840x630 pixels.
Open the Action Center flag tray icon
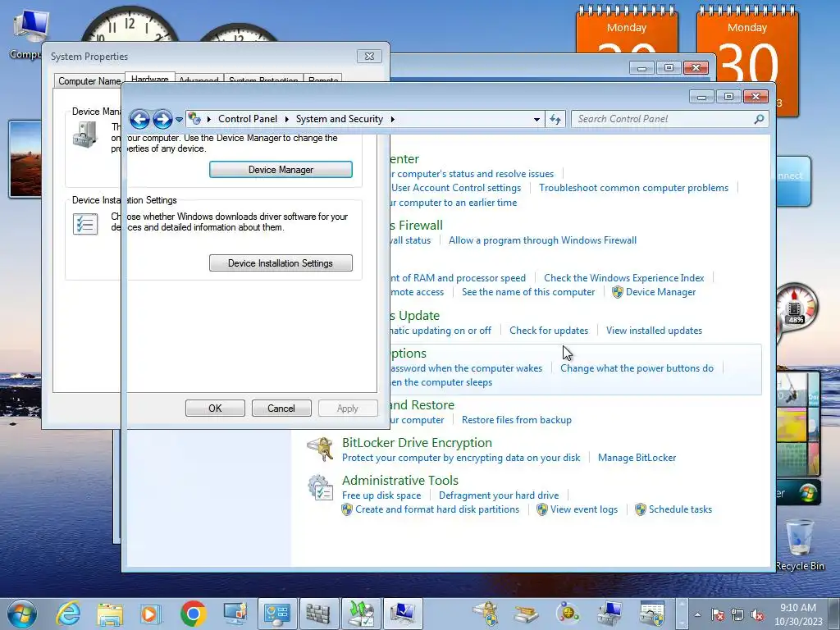[x=718, y=615]
